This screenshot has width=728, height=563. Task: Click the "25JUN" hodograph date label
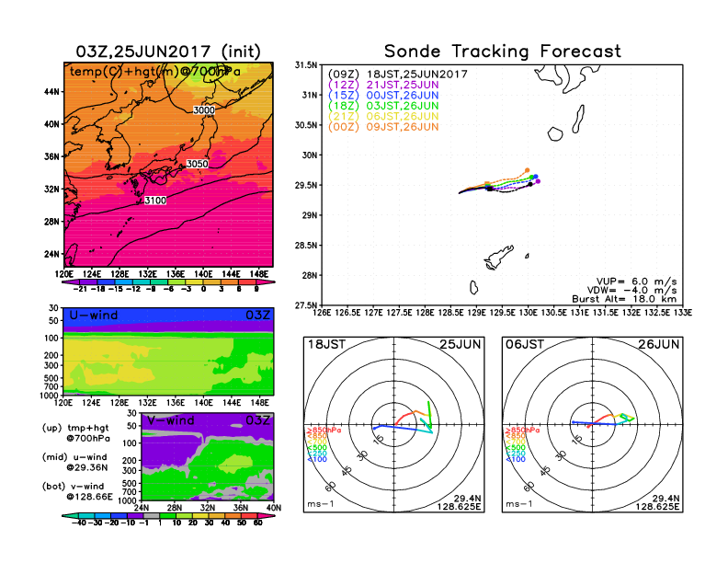pos(461,345)
